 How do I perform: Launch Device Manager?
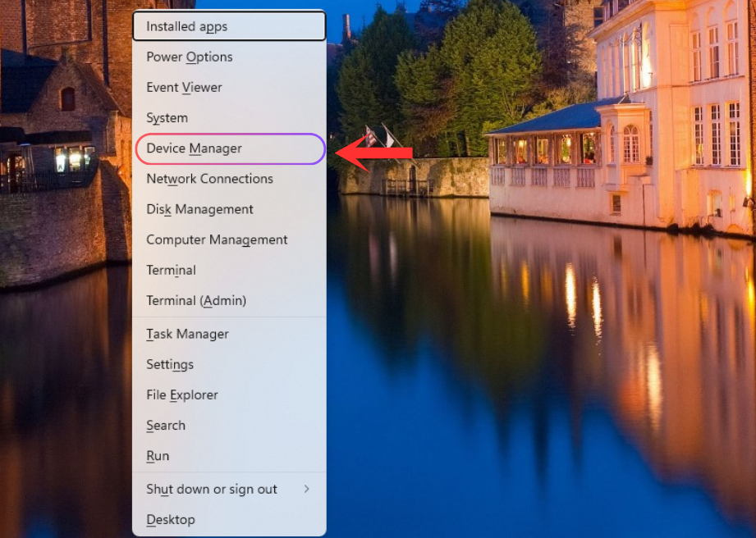pyautogui.click(x=231, y=148)
